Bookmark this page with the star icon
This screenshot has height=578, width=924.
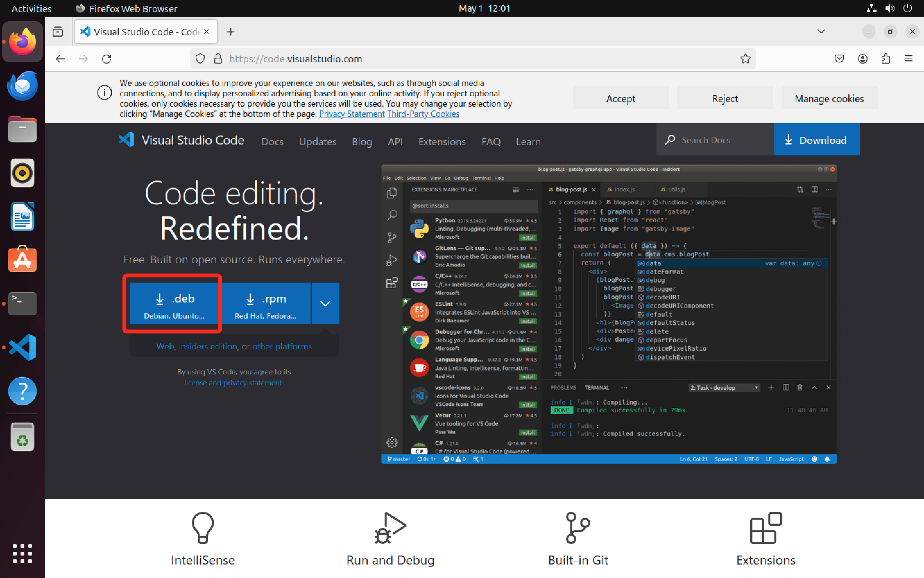pos(745,59)
